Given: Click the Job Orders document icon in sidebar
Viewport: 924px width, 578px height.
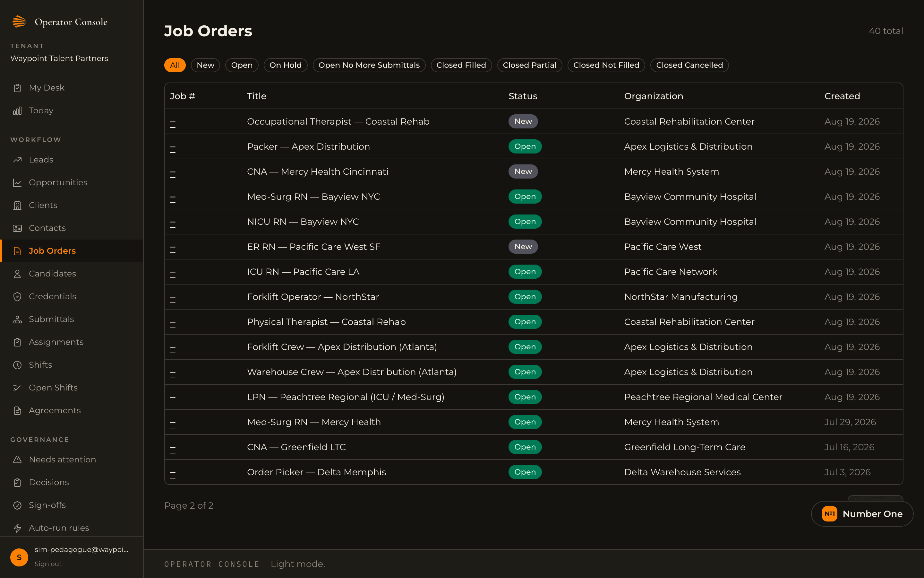Looking at the screenshot, I should [x=17, y=251].
